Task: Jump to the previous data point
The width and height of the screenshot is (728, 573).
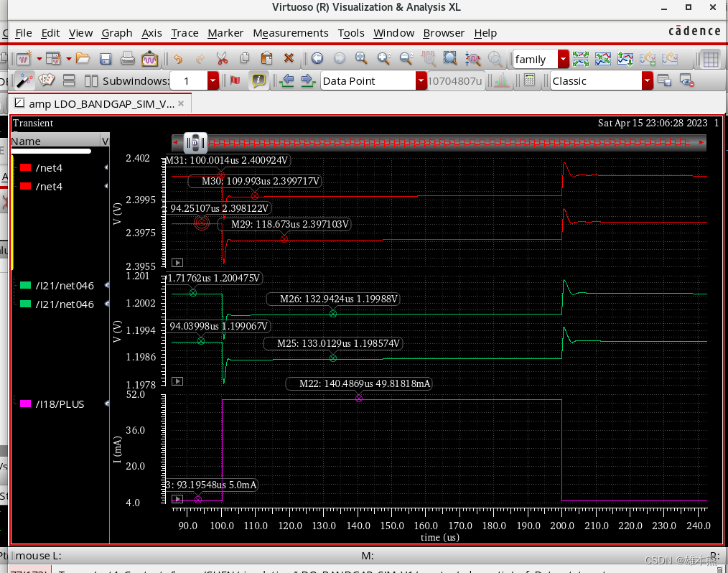Action: click(287, 80)
